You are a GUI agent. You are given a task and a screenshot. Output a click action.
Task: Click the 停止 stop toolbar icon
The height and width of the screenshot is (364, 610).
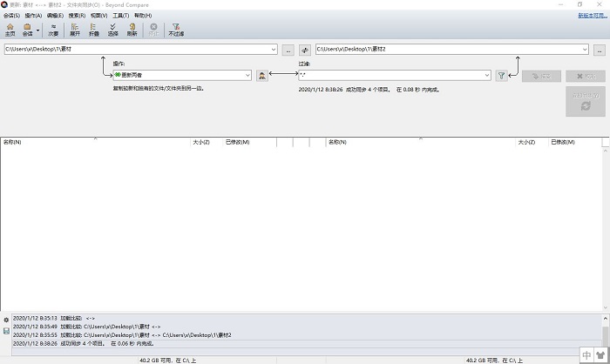point(153,30)
